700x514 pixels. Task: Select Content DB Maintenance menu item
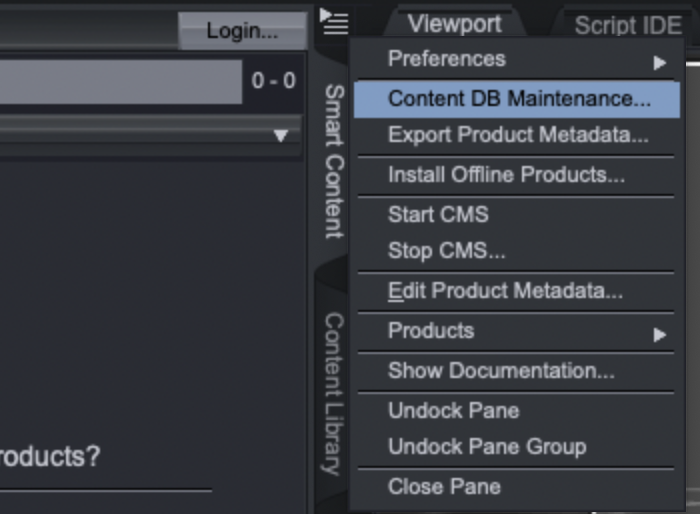[x=517, y=99]
